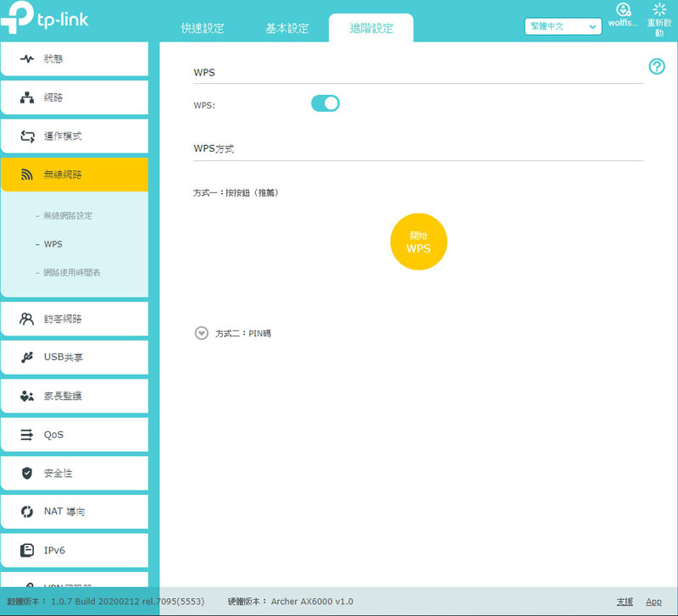The image size is (678, 616).
Task: Click the 運作模式 operation mode icon
Action: pos(27,136)
